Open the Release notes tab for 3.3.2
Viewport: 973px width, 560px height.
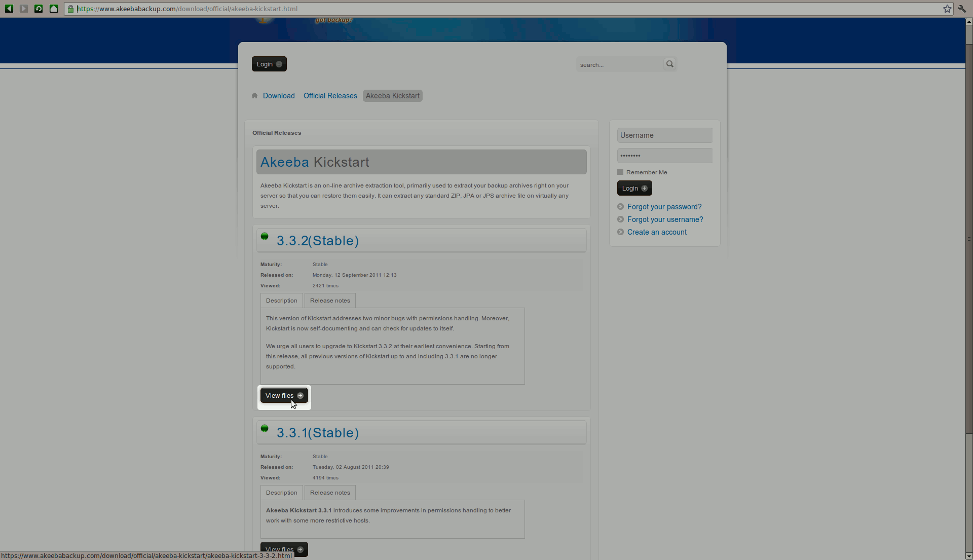330,301
